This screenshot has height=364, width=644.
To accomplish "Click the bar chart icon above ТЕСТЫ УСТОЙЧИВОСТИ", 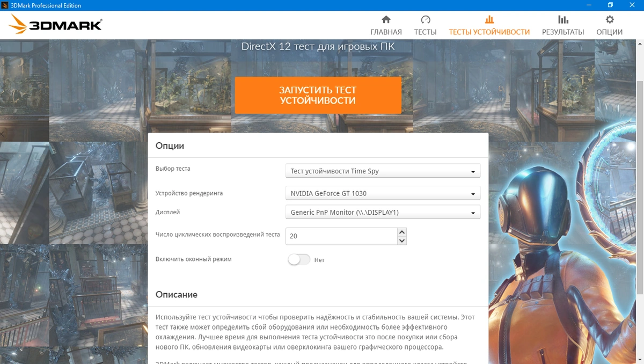I will tap(489, 20).
